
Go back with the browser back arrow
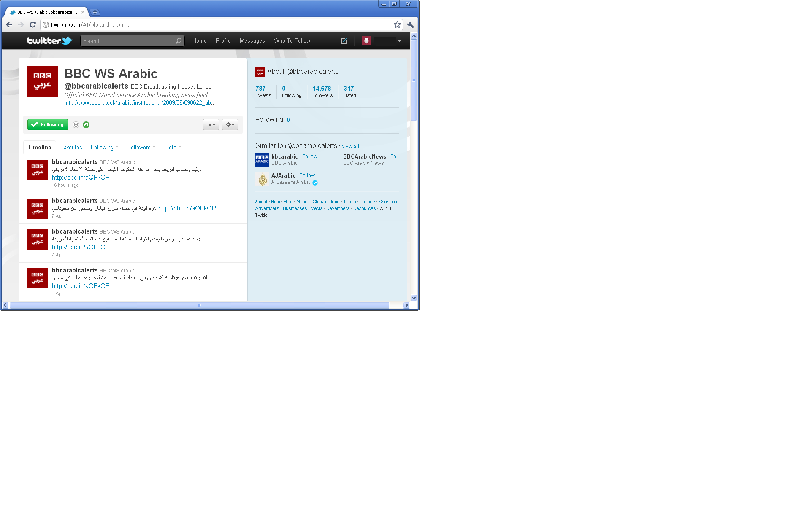click(x=9, y=24)
